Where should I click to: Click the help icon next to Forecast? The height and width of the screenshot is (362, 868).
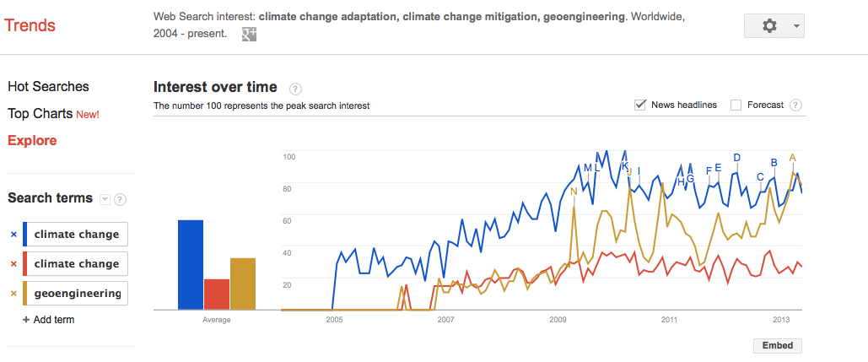(795, 105)
